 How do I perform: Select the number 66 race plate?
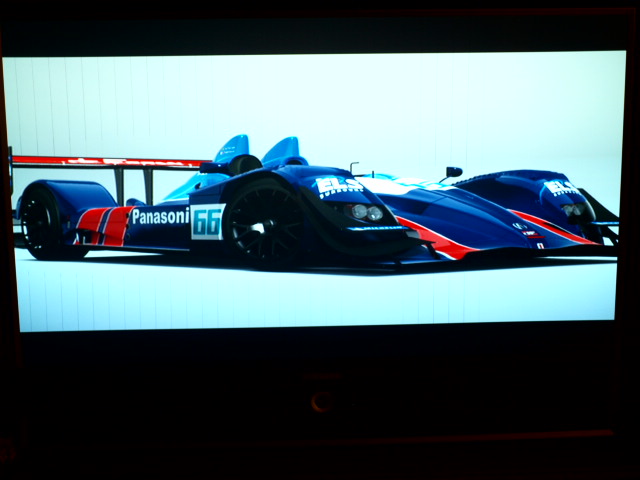coord(207,222)
